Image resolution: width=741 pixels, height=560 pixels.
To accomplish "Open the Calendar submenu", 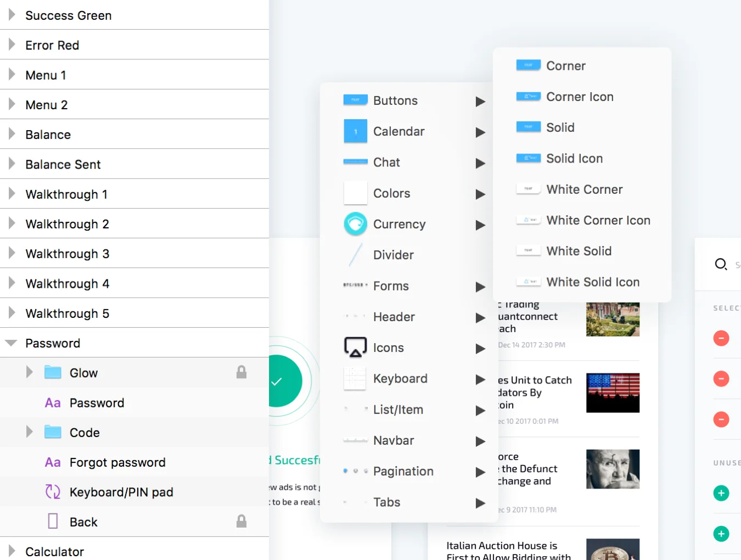I will [x=409, y=131].
